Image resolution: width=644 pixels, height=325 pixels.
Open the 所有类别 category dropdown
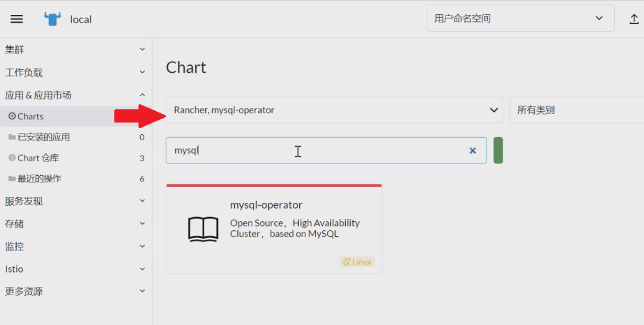coord(577,110)
